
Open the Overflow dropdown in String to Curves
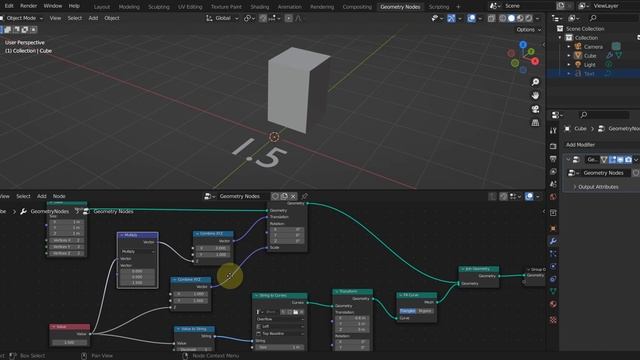tap(280, 319)
